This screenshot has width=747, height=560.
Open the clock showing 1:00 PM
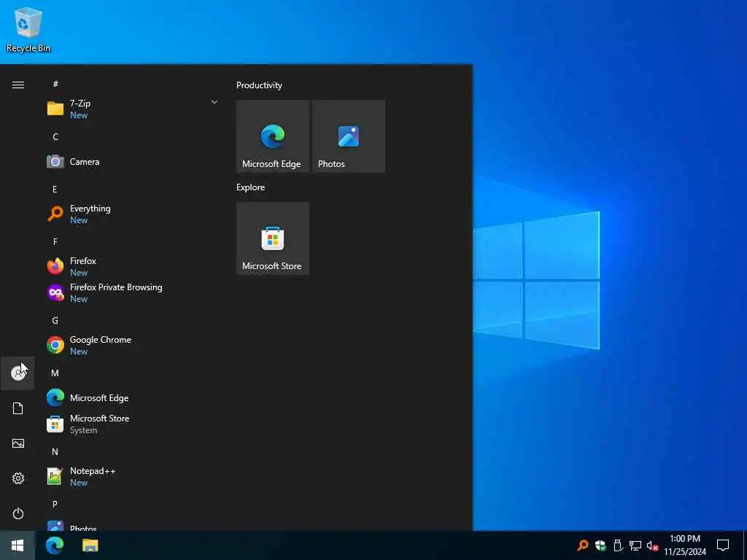(684, 545)
